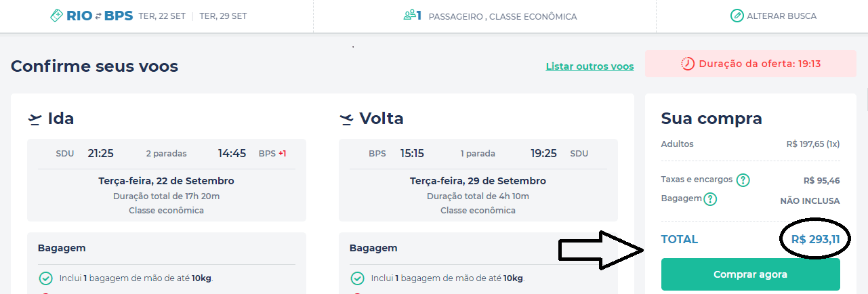
Task: Open the Bagagem help question mark icon
Action: (x=710, y=199)
